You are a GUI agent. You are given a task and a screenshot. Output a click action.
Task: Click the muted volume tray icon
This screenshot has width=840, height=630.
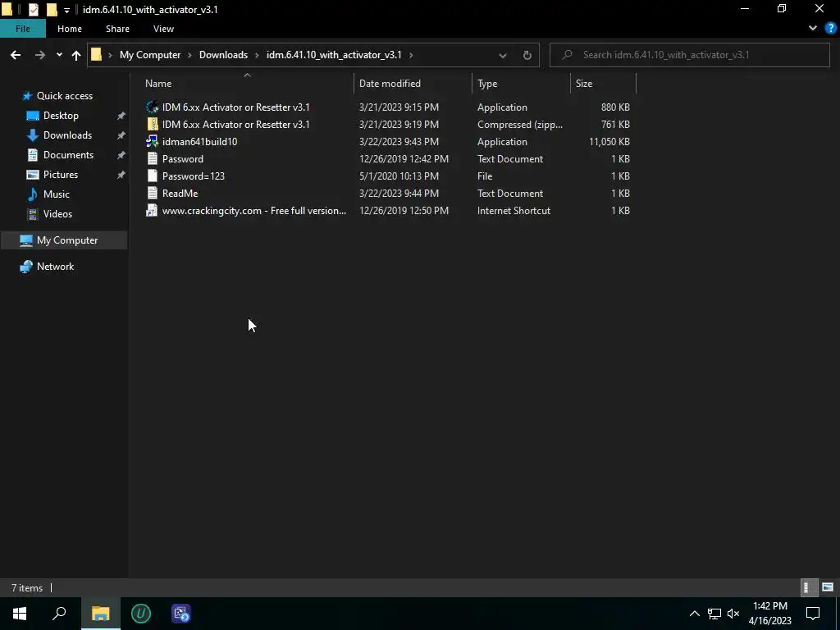coord(733,614)
